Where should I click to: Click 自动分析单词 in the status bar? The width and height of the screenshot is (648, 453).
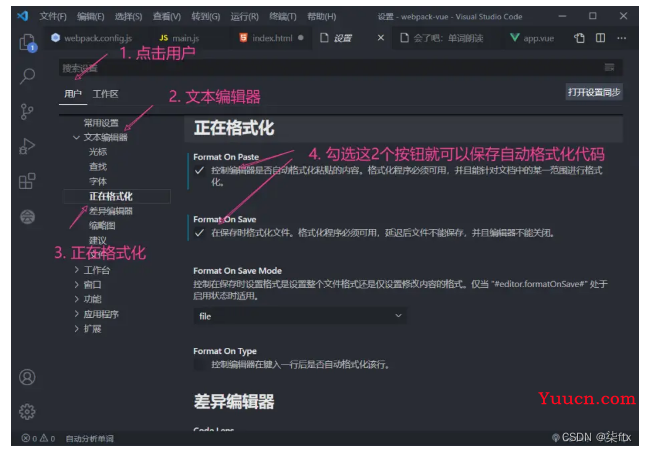point(90,439)
